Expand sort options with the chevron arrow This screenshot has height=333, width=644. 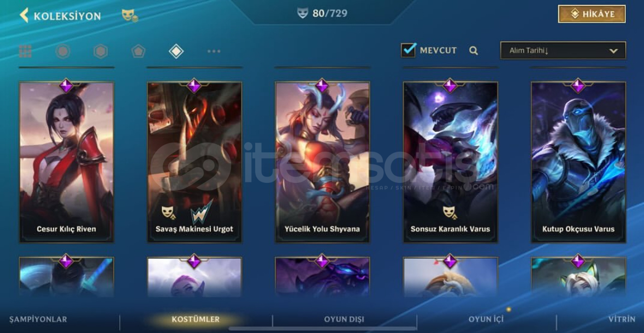613,51
